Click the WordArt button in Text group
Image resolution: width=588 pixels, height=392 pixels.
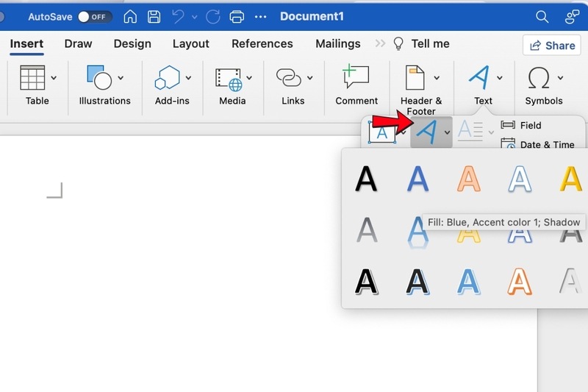pyautogui.click(x=427, y=132)
